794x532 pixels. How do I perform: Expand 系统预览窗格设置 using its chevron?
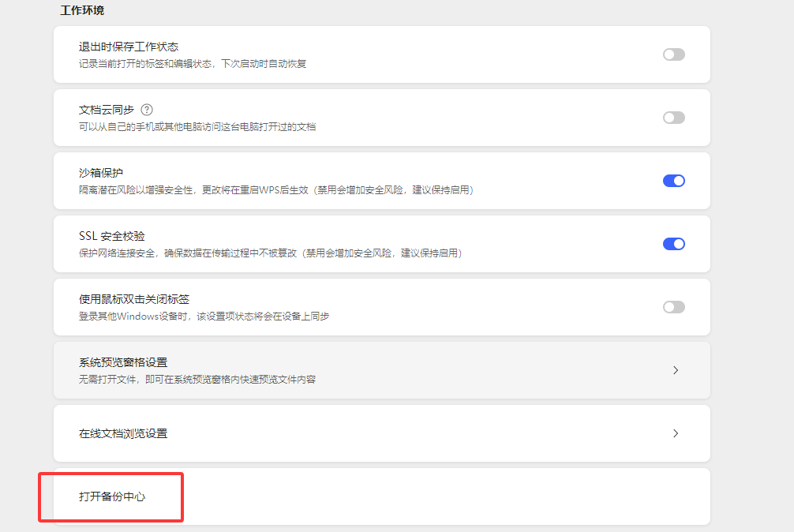pyautogui.click(x=675, y=369)
